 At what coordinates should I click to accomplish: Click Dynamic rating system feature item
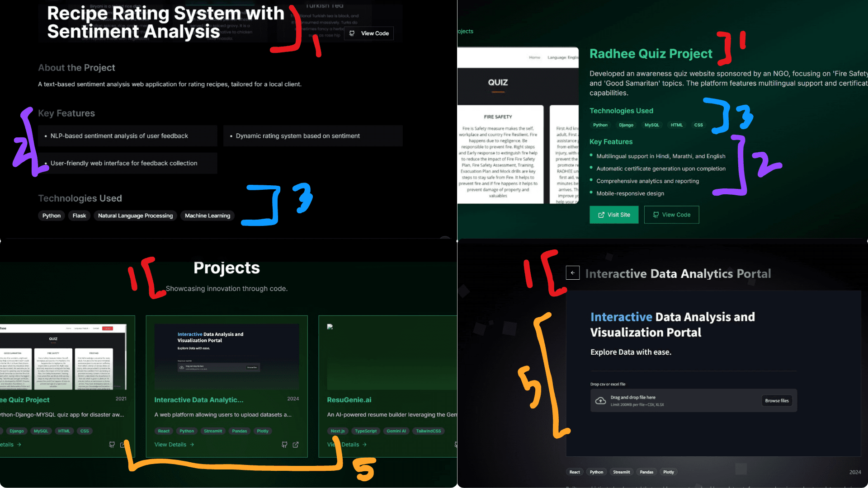(313, 136)
